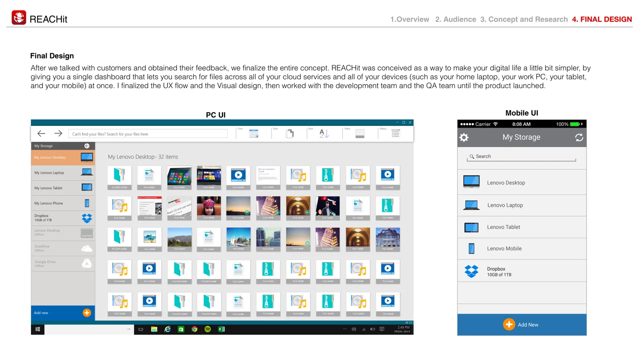644x362 pixels.
Task: Open the child in pink hat photo
Action: pyautogui.click(x=209, y=208)
